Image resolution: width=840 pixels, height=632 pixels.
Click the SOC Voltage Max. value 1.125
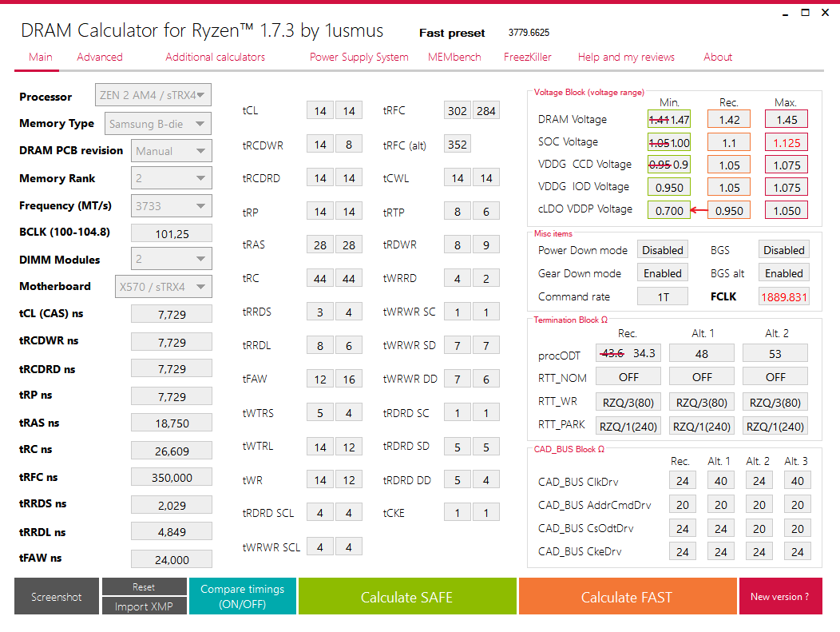787,142
